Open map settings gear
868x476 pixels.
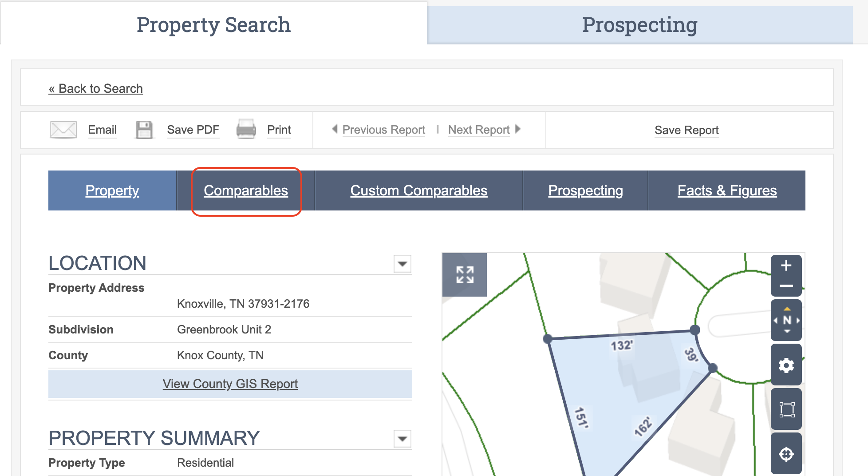tap(786, 365)
